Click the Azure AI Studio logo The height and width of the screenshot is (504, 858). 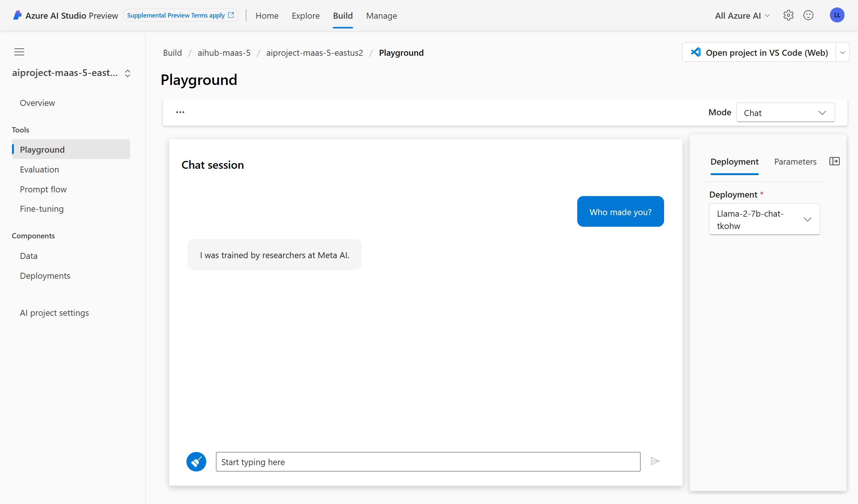[17, 15]
